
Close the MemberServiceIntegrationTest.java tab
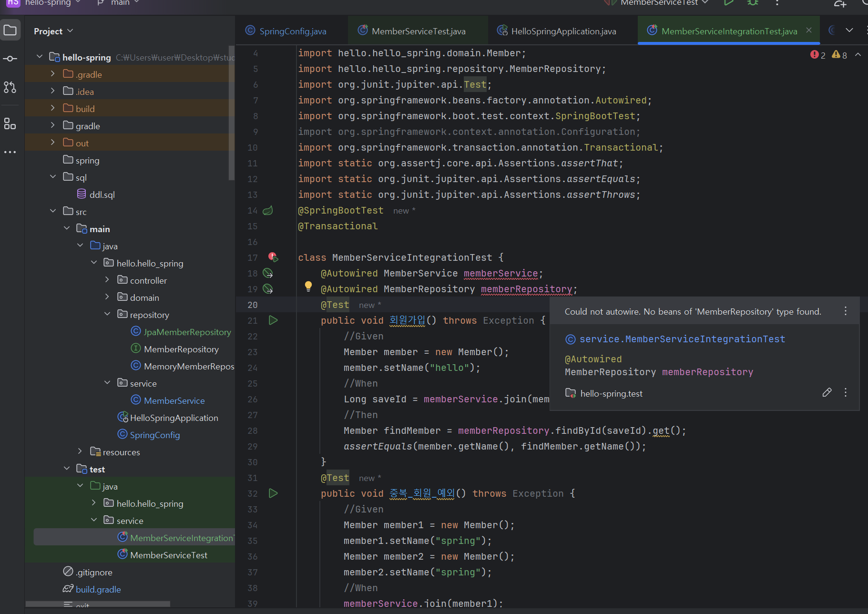tap(809, 30)
